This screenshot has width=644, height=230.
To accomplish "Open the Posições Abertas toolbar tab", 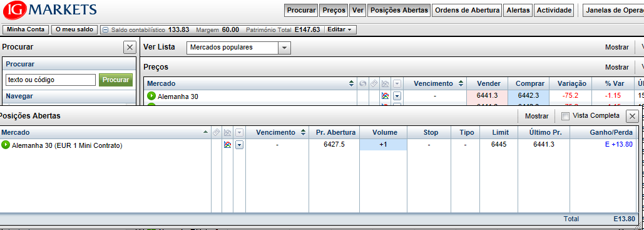I will point(399,10).
